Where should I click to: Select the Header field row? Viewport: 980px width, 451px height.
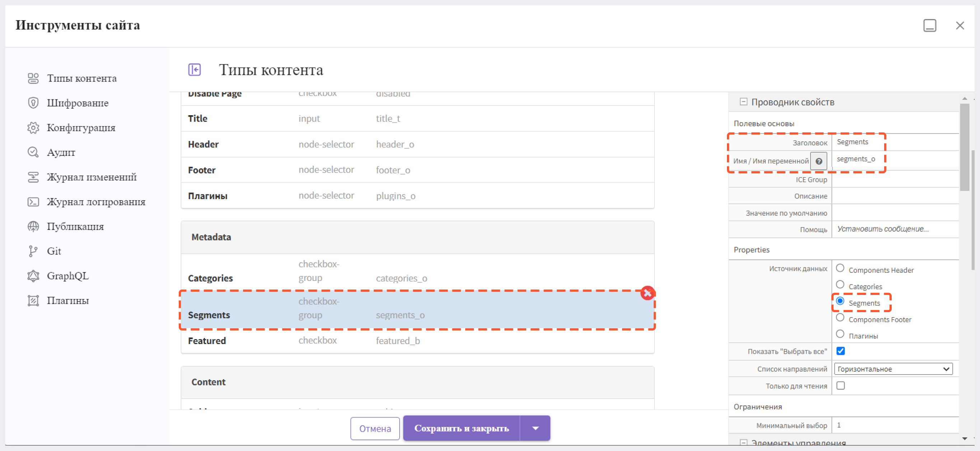(x=417, y=145)
